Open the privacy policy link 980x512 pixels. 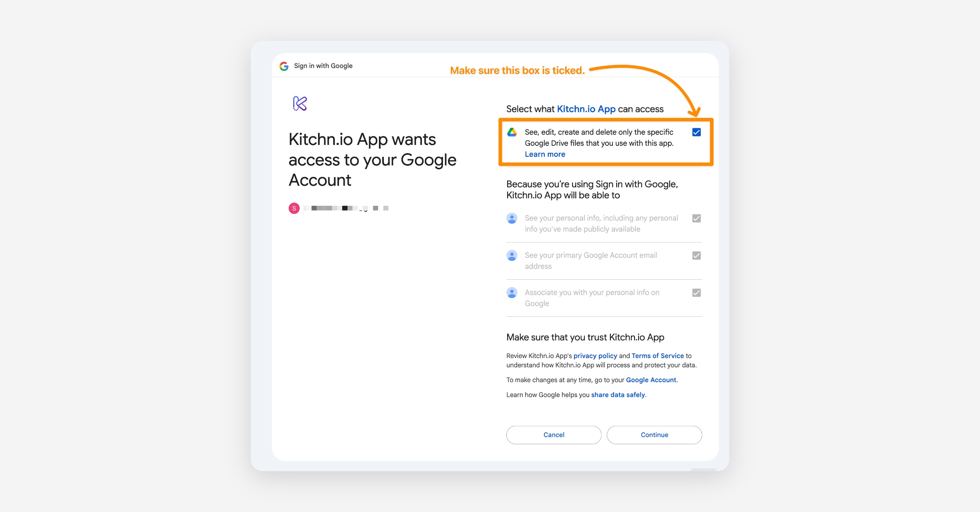pyautogui.click(x=595, y=356)
